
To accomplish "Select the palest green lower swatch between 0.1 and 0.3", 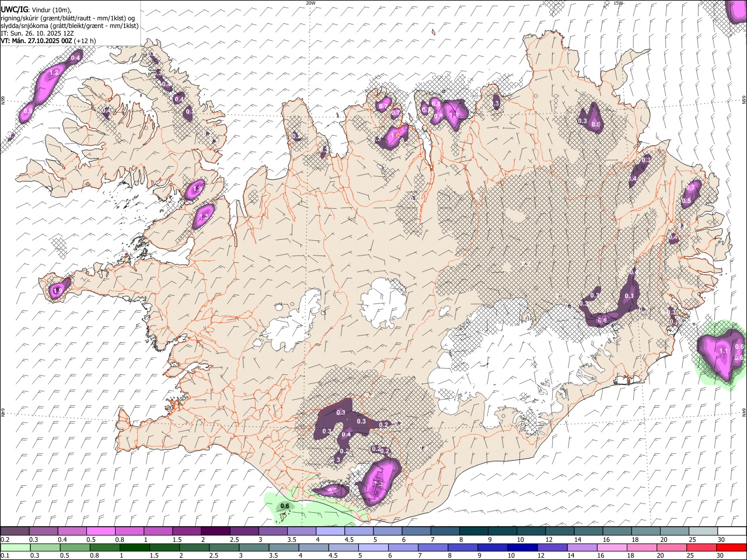I will coord(15,548).
